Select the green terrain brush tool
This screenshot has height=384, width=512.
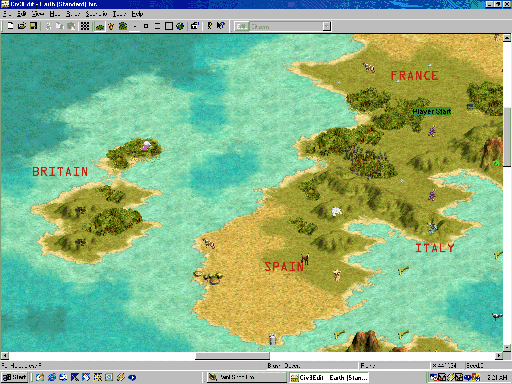[100, 26]
